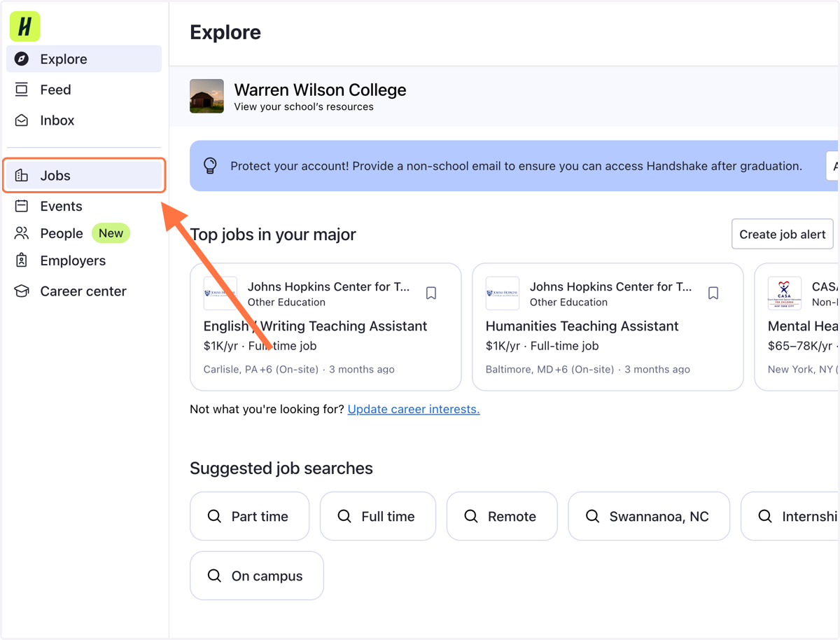Click the New badge next to People
The height and width of the screenshot is (640, 840).
point(111,233)
